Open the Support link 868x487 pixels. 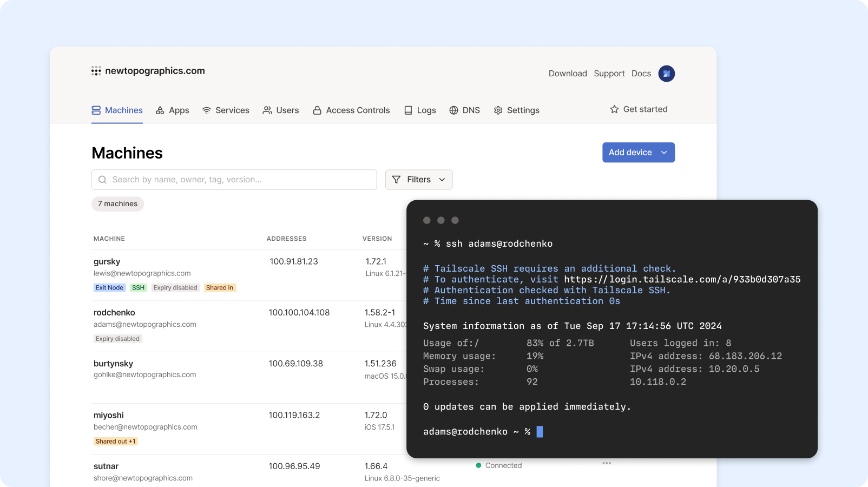609,74
